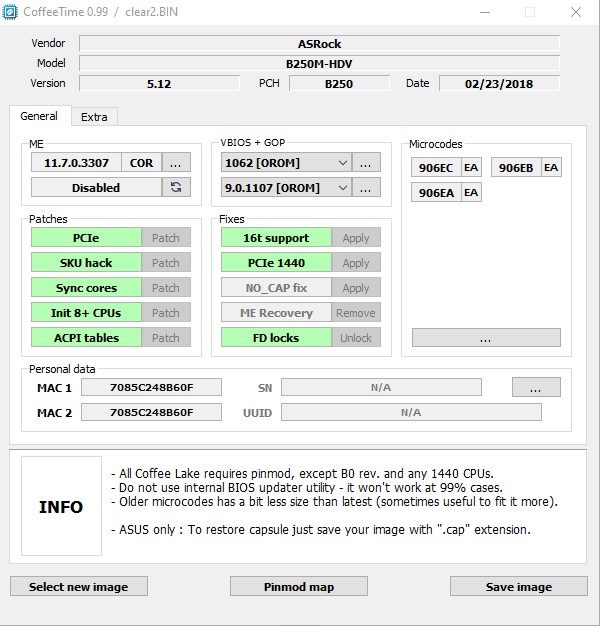
Task: Toggle the ACPI tables status button
Action: [86, 337]
